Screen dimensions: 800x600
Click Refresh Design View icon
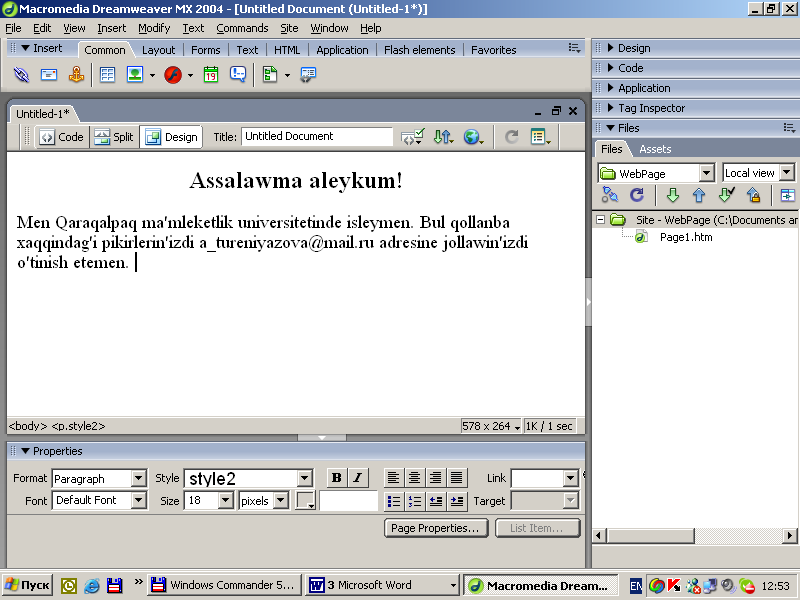pos(511,137)
